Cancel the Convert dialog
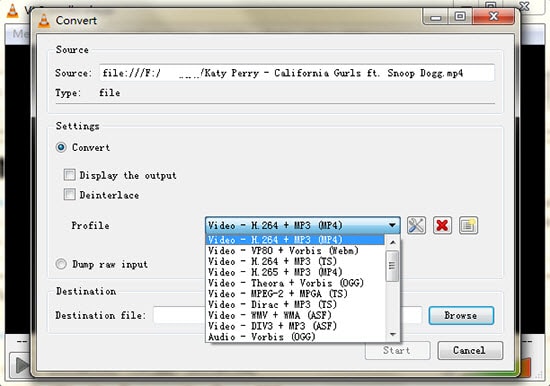The width and height of the screenshot is (550, 386). click(x=470, y=351)
